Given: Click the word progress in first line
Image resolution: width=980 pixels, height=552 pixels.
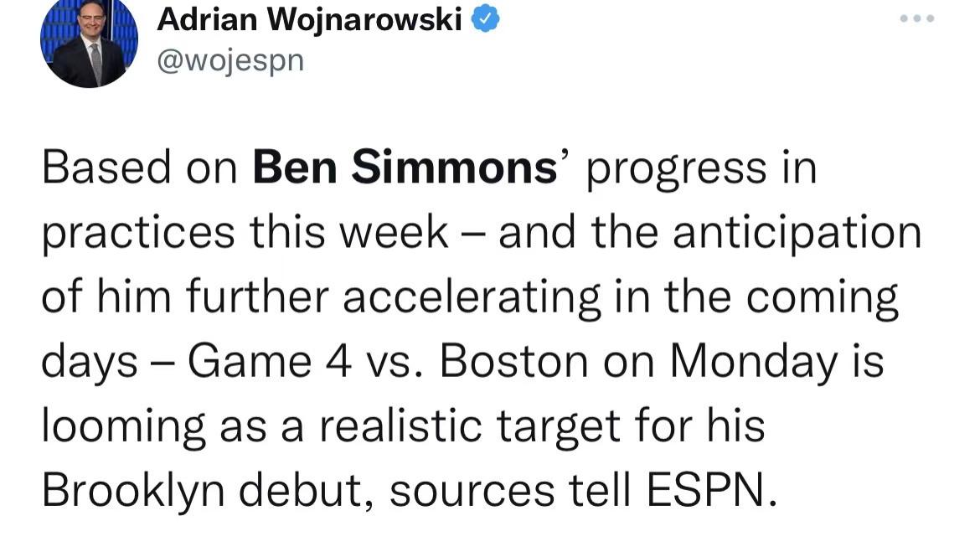Looking at the screenshot, I should 676,169.
